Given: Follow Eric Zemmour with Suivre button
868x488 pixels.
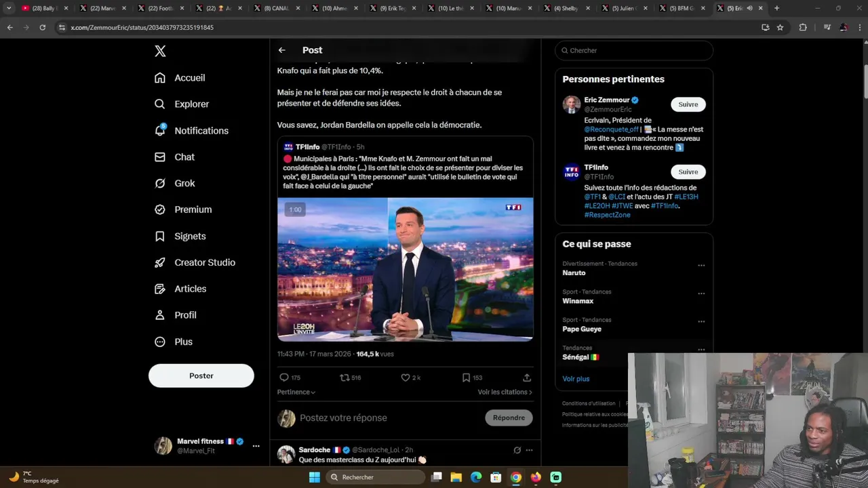Looking at the screenshot, I should (x=688, y=104).
